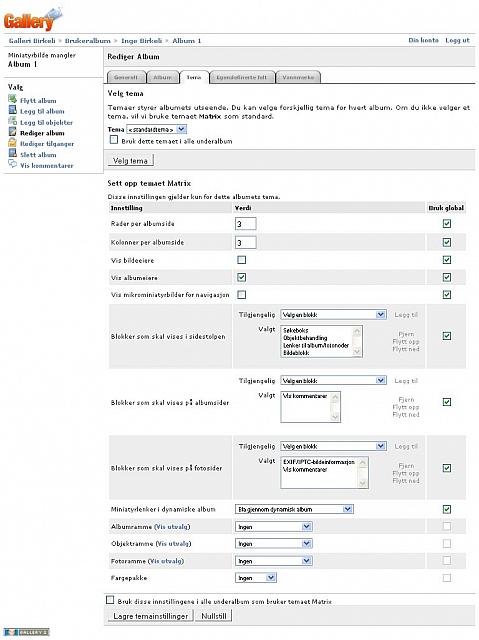This screenshot has width=479, height=640.
Task: Click Fjern beside the albumsider Valgt list
Action: point(406,400)
